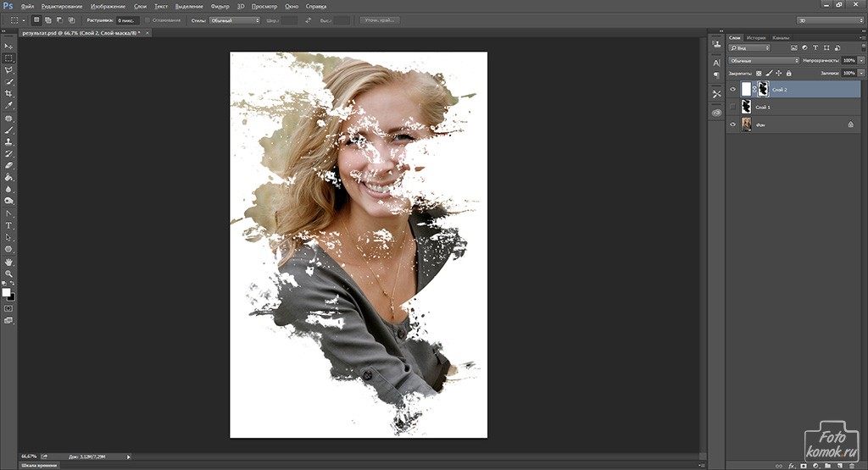Select the Zoom magnifier tool
The height and width of the screenshot is (470, 868).
[8, 274]
